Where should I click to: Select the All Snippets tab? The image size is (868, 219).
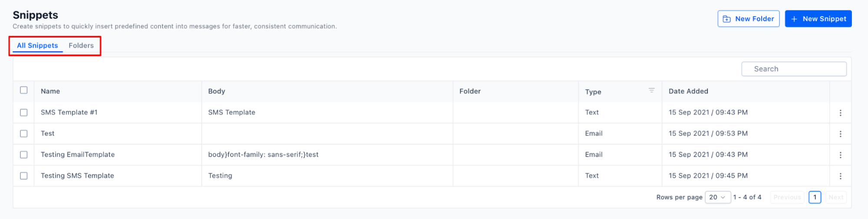(37, 46)
